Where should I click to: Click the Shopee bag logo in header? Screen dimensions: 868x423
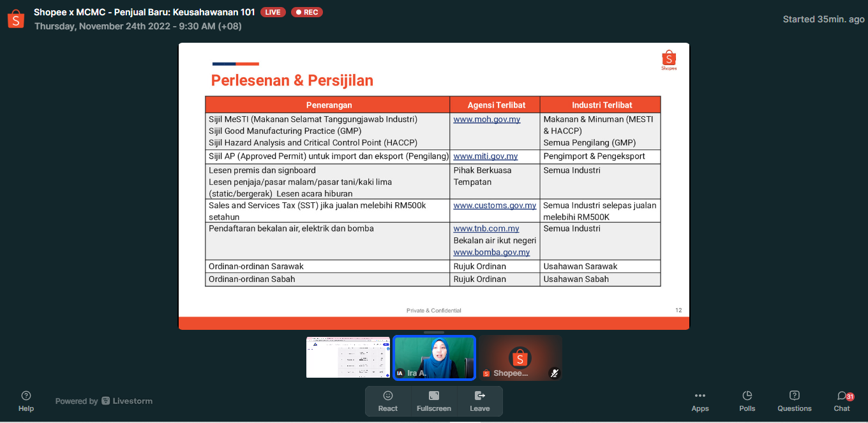click(16, 19)
